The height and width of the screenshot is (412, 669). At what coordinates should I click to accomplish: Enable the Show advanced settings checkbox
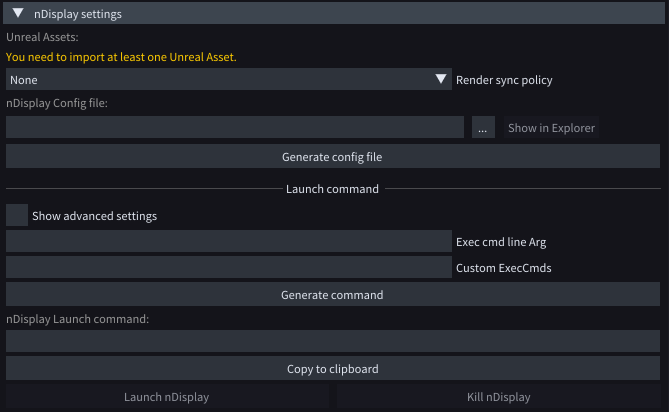(17, 215)
